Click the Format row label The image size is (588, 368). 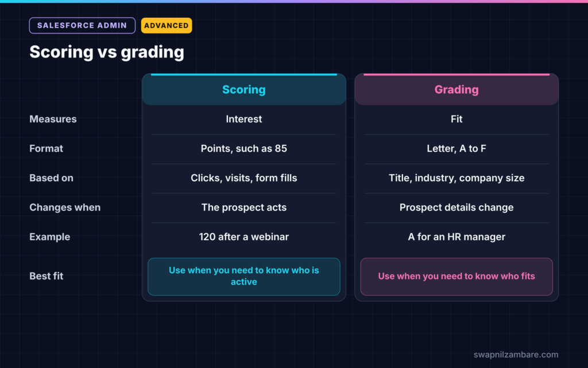[x=46, y=148]
